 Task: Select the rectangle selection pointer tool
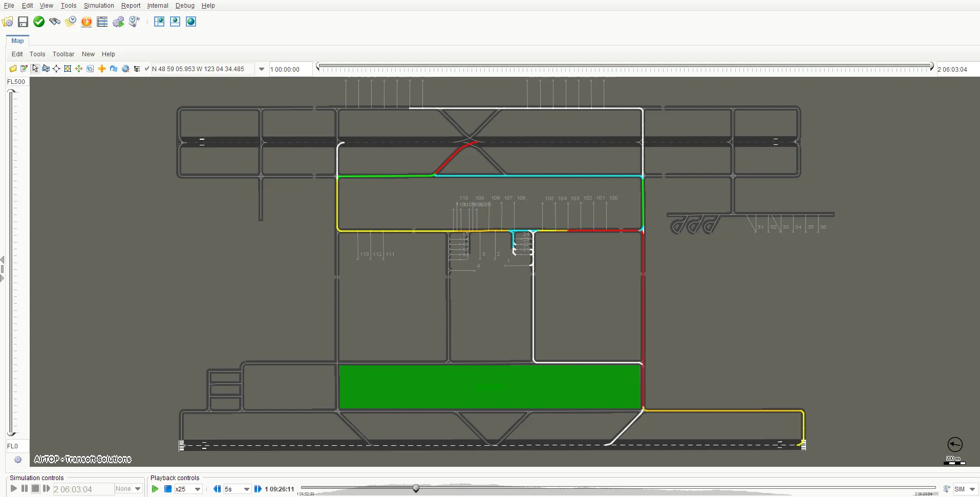46,69
